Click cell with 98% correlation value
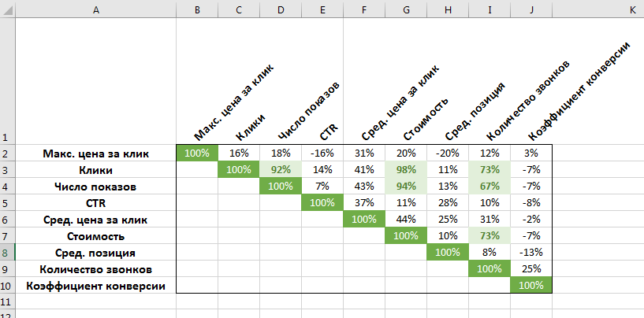The width and height of the screenshot is (644, 318). pos(406,169)
